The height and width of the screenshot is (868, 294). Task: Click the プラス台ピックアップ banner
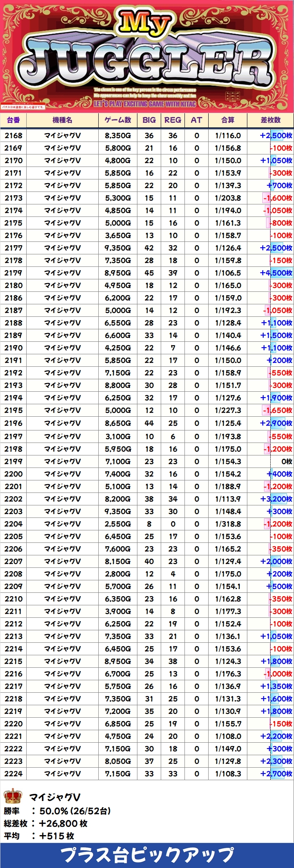(147, 856)
